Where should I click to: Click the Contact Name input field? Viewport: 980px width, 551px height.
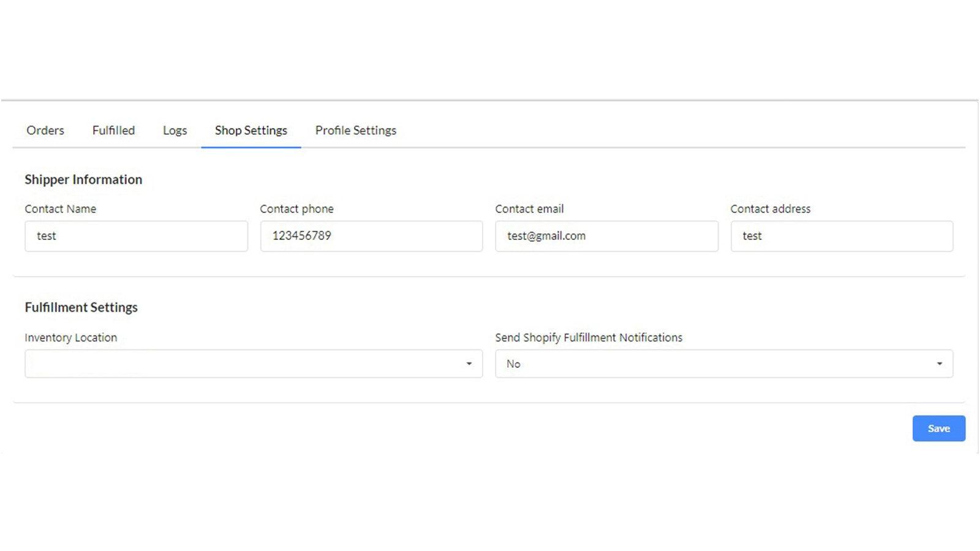(x=136, y=236)
